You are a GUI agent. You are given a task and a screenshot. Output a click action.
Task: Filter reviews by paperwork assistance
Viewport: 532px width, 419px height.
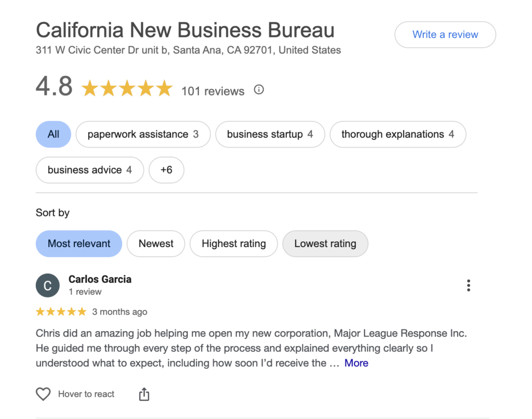(x=143, y=134)
